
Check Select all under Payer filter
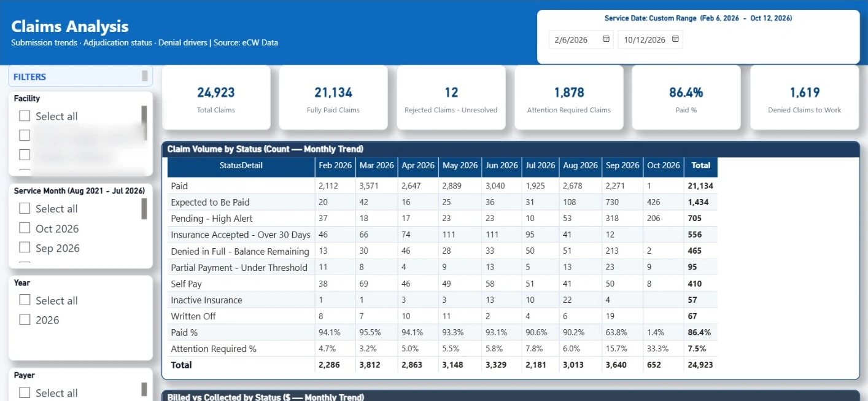(25, 393)
